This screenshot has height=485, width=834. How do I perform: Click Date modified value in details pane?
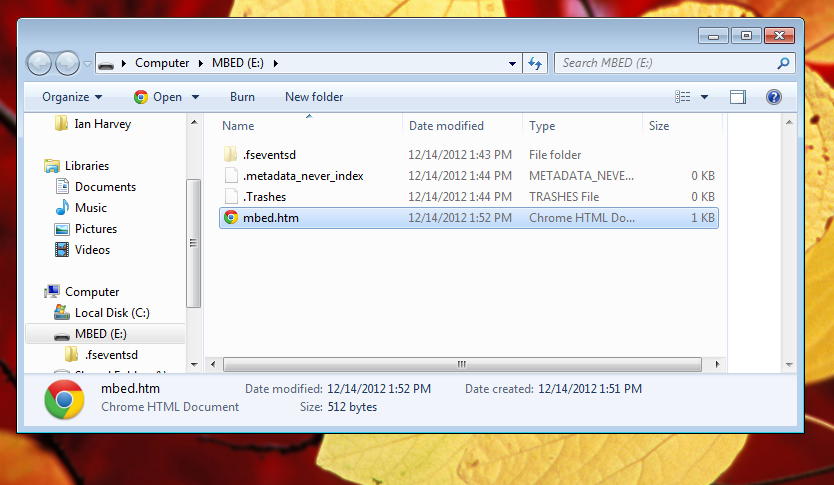click(379, 389)
